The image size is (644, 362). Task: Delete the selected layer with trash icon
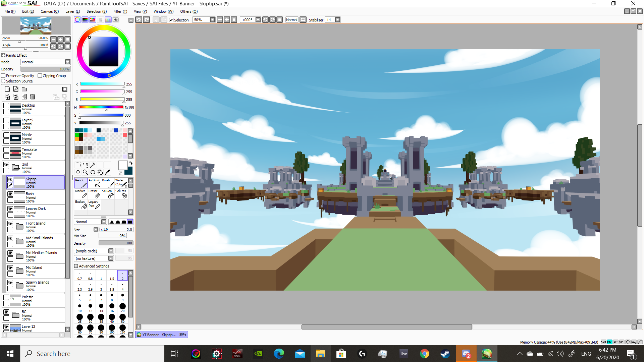33,97
